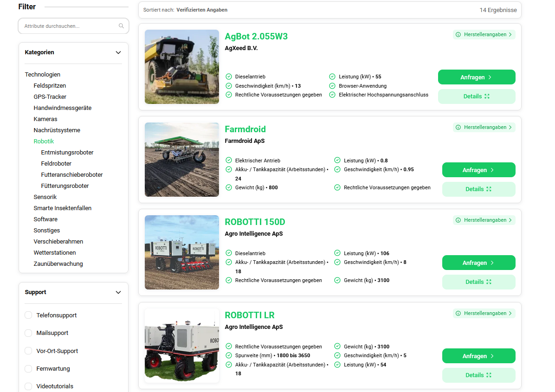Collapse the Kategorien filter section
The width and height of the screenshot is (555, 392).
(118, 52)
